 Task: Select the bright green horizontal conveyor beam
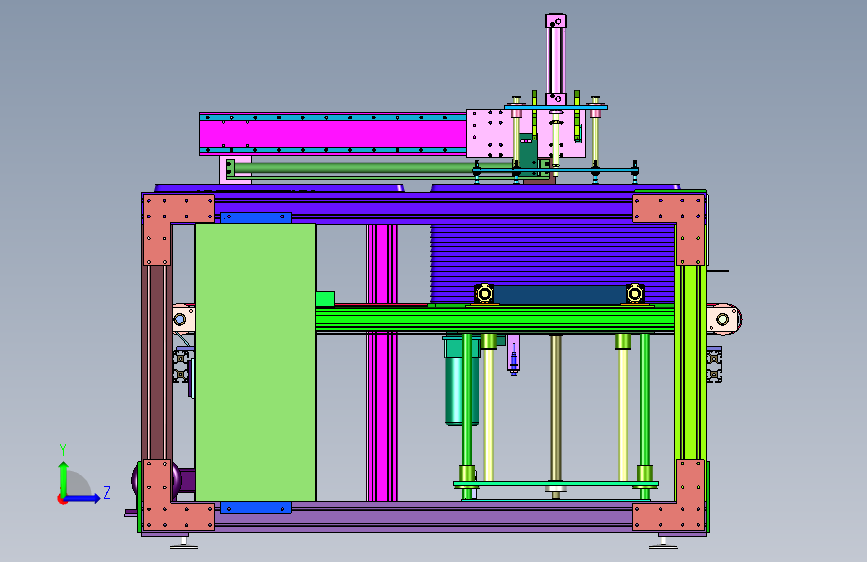pyautogui.click(x=495, y=321)
